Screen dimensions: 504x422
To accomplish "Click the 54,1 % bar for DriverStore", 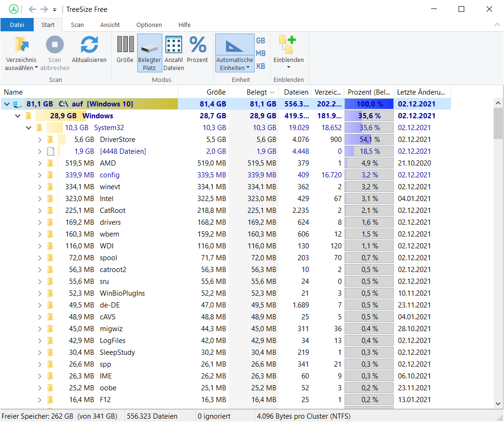I will click(369, 140).
